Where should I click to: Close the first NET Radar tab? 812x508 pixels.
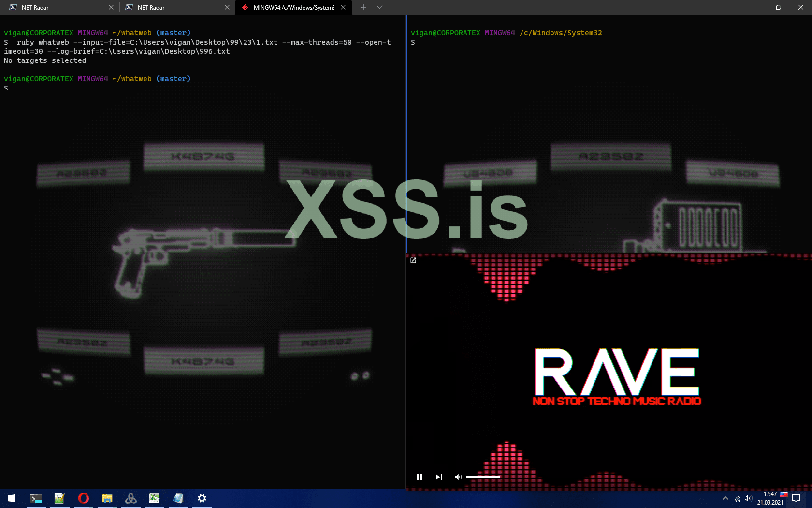pyautogui.click(x=111, y=7)
